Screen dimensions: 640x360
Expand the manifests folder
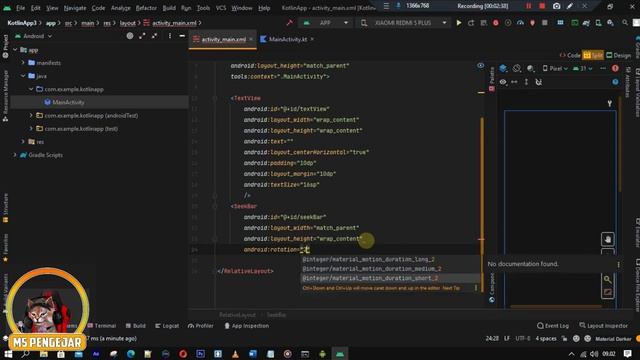coord(23,63)
